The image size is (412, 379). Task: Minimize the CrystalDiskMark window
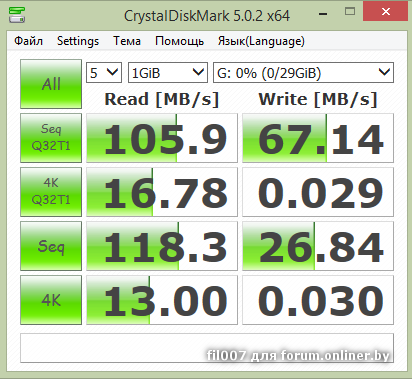pos(323,14)
